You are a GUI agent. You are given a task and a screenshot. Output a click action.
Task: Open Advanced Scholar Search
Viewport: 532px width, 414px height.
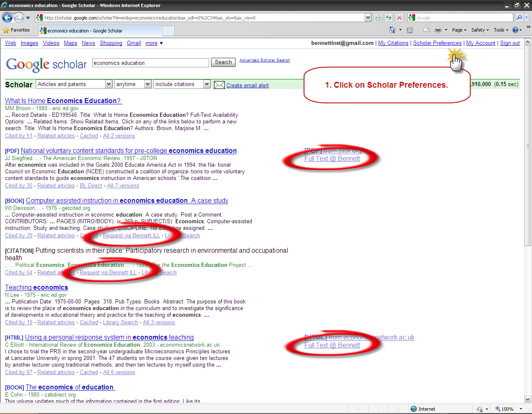264,60
